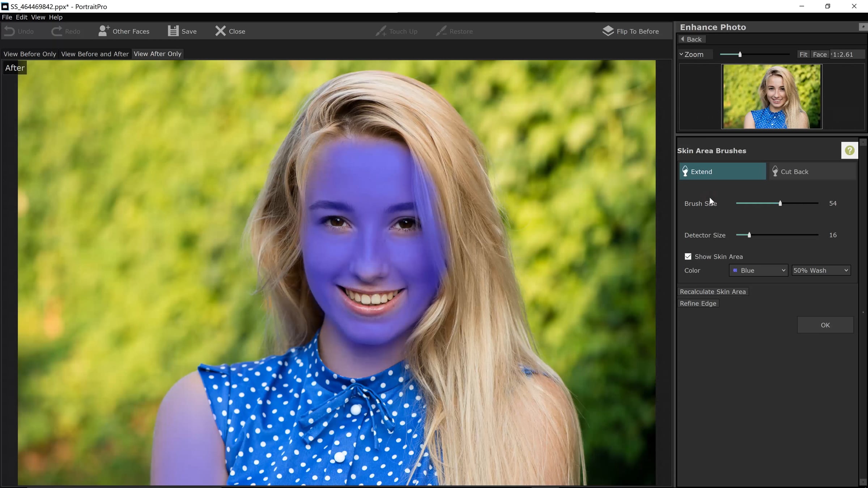Screen dimensions: 868x488
Task: Click the Redo arrow icon
Action: 56,31
